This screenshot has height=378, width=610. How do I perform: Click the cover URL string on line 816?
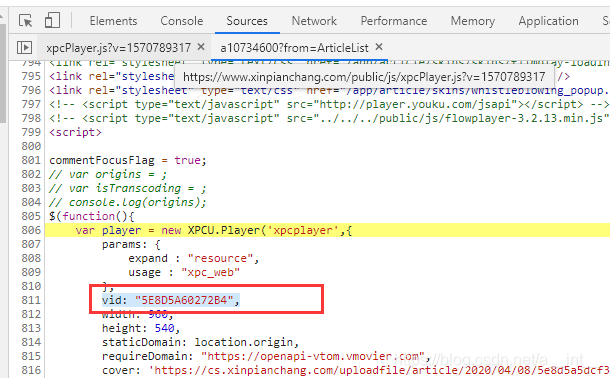(x=379, y=370)
